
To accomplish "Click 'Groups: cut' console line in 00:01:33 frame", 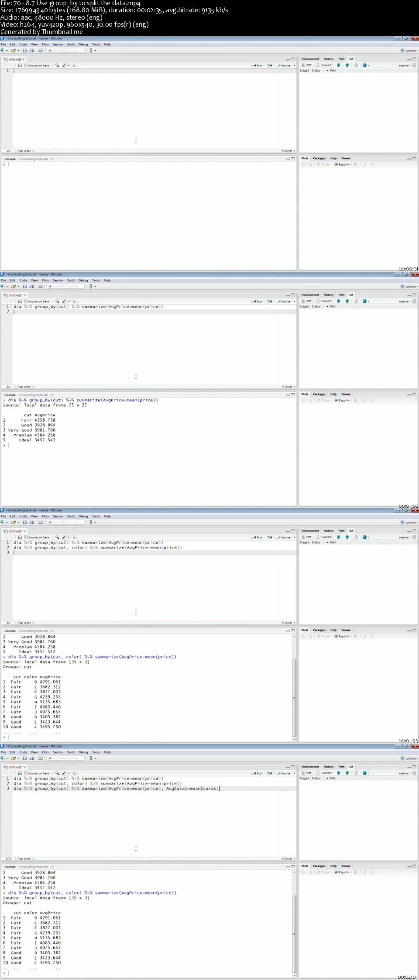I will 17,667.
